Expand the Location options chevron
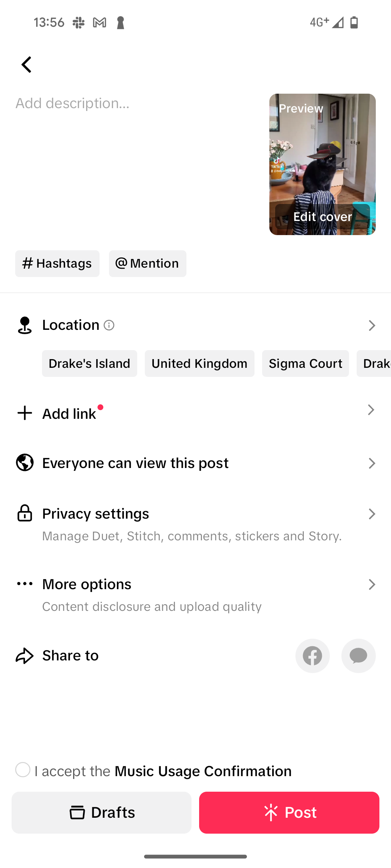This screenshot has width=391, height=868. tap(372, 325)
